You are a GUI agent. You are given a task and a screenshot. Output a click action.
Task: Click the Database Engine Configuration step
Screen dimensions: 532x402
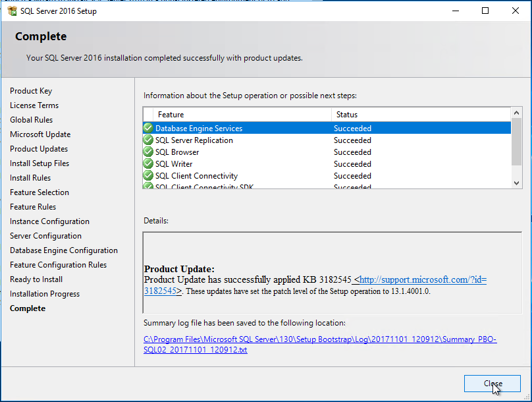click(64, 250)
